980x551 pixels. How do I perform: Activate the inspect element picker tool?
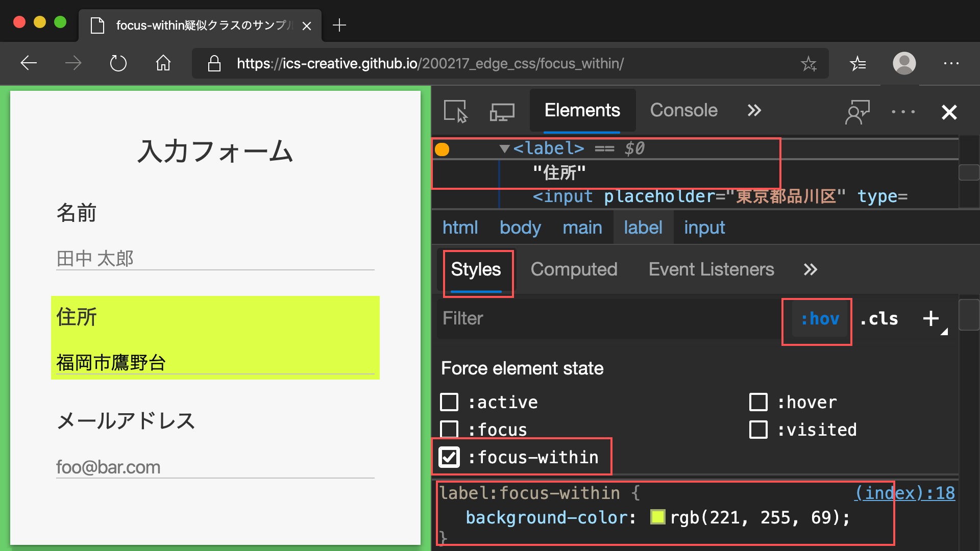pyautogui.click(x=456, y=111)
